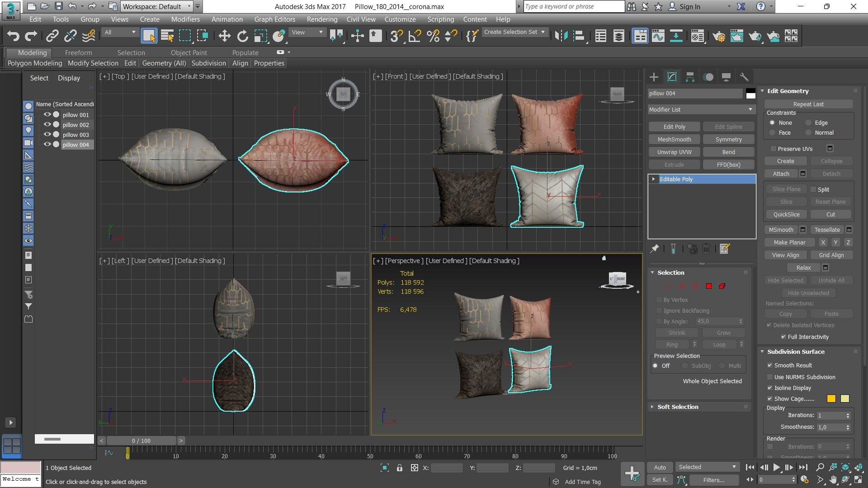Open the Create command panel tab
This screenshot has width=868, height=488.
point(654,77)
